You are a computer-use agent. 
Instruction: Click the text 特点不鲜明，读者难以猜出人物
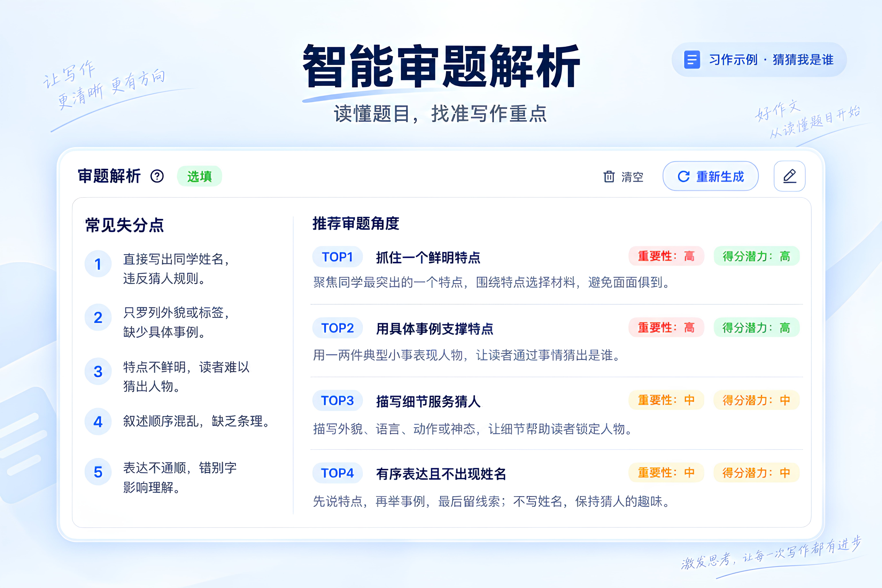click(186, 377)
